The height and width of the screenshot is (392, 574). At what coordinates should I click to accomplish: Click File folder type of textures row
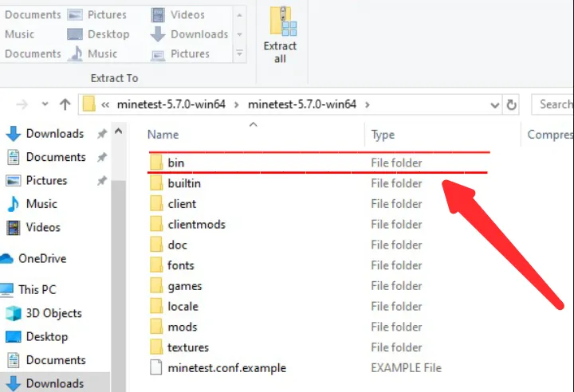point(396,347)
